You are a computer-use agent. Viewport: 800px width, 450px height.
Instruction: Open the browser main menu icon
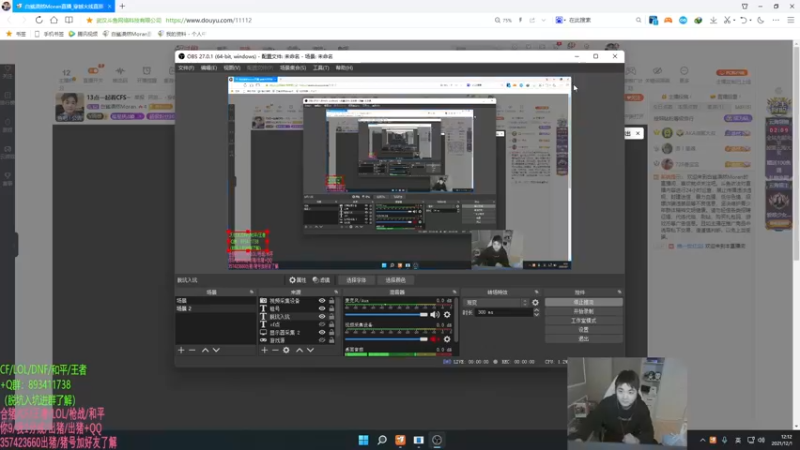(791, 20)
